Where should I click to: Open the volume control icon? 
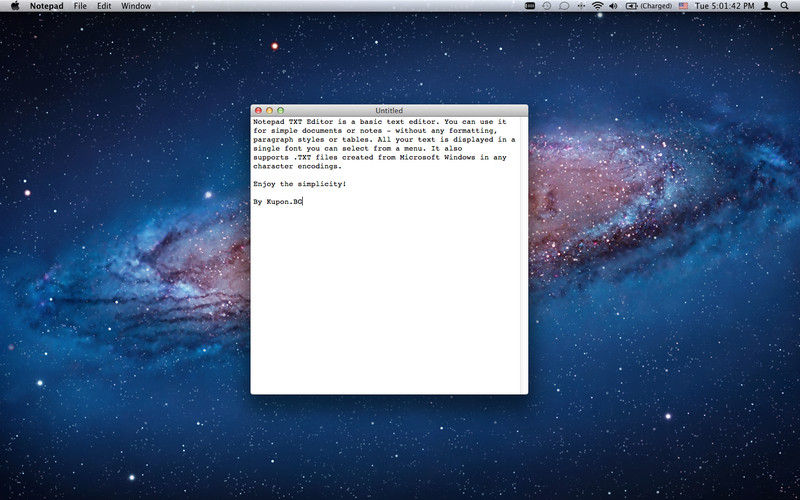[x=613, y=6]
